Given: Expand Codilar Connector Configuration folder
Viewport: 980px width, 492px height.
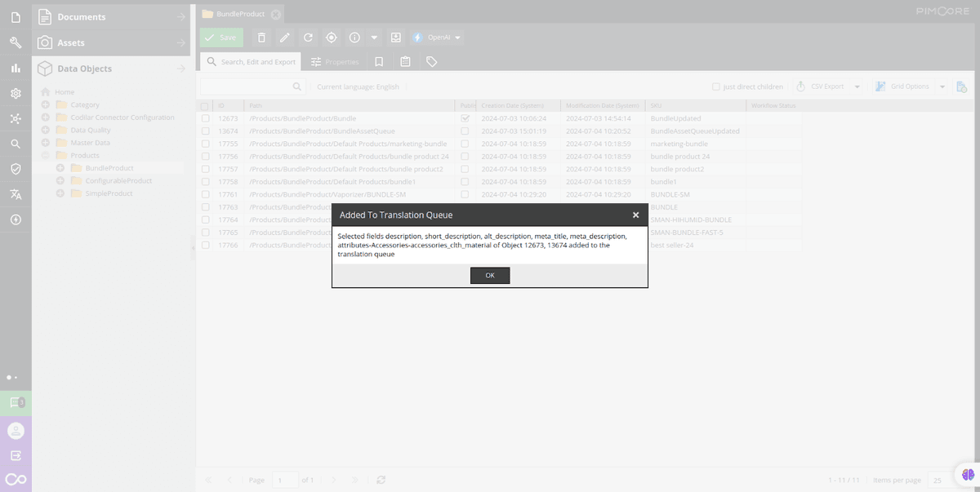Looking at the screenshot, I should [46, 117].
